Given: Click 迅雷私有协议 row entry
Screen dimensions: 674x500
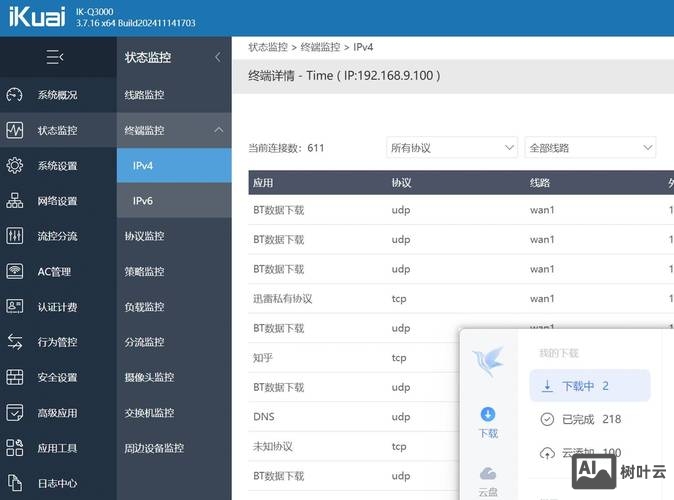Looking at the screenshot, I should [283, 298].
